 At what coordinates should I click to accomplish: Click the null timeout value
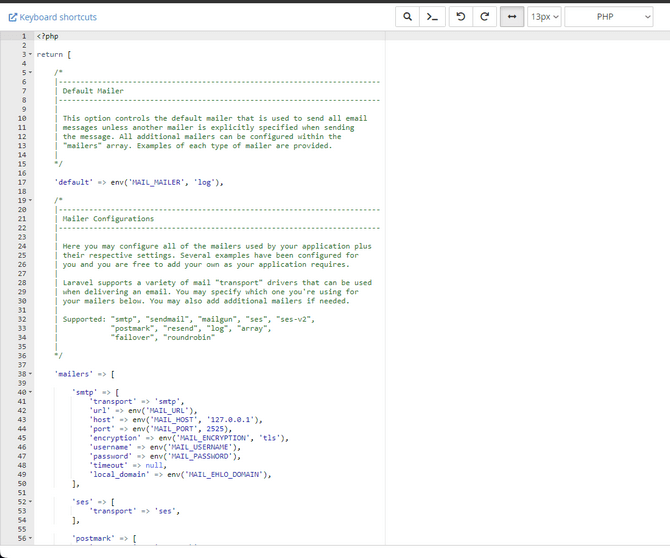coord(154,465)
